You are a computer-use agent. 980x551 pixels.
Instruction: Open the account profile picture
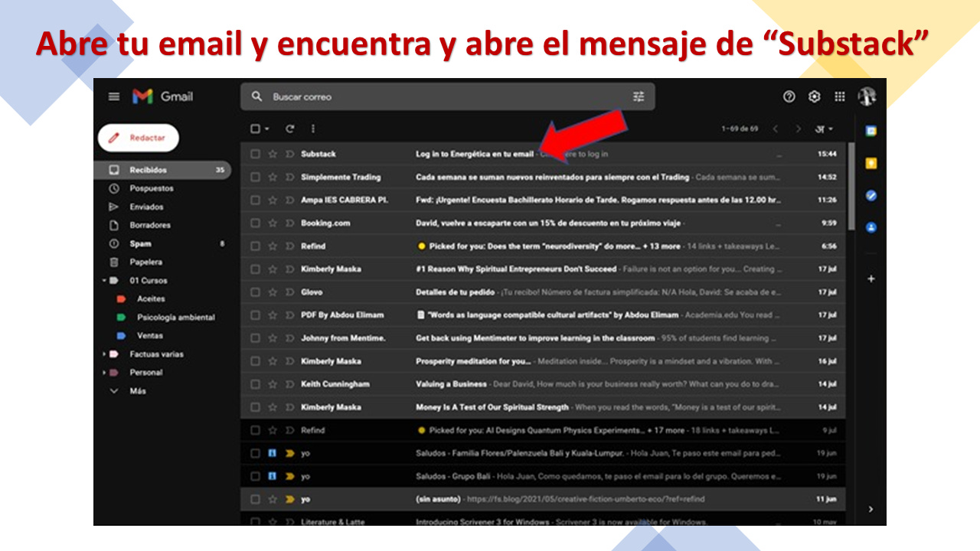(867, 96)
